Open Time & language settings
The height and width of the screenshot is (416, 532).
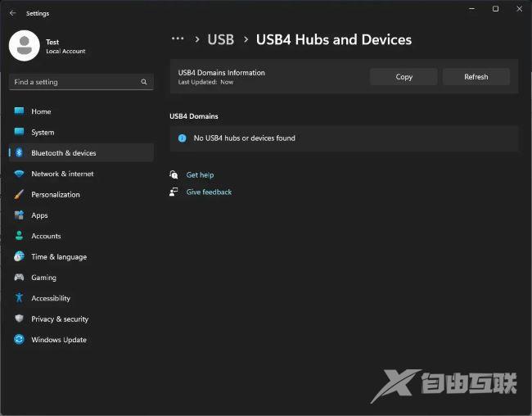click(x=81, y=256)
